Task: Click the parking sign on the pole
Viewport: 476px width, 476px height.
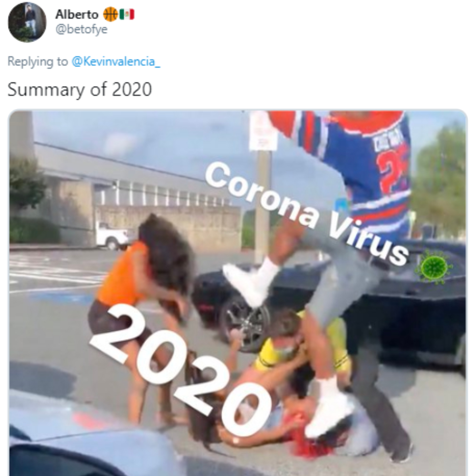Action: click(263, 131)
